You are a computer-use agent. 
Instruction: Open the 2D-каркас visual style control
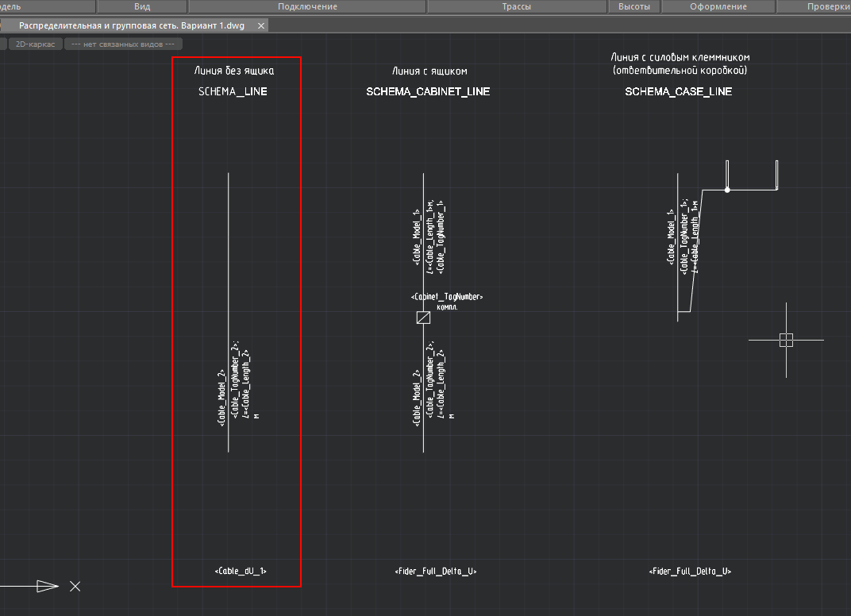click(x=36, y=44)
